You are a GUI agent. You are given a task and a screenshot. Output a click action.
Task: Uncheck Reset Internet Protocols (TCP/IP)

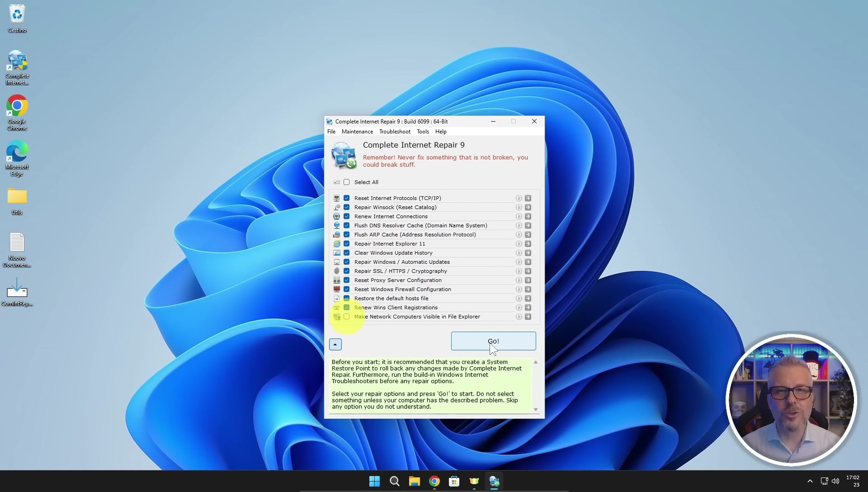346,198
